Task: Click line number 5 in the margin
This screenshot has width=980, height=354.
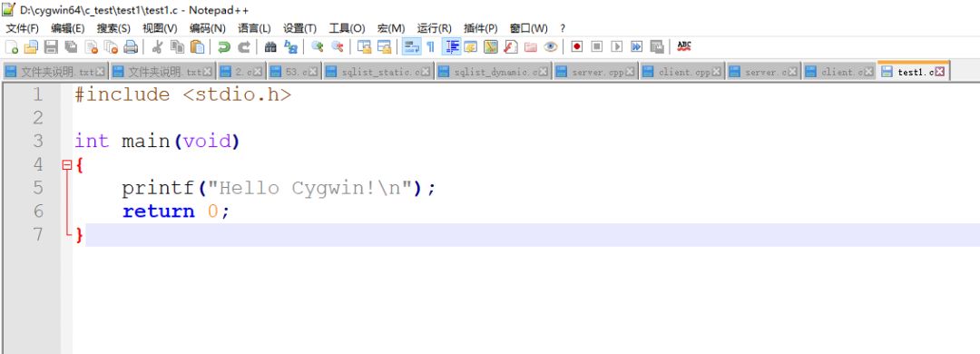Action: (x=38, y=188)
